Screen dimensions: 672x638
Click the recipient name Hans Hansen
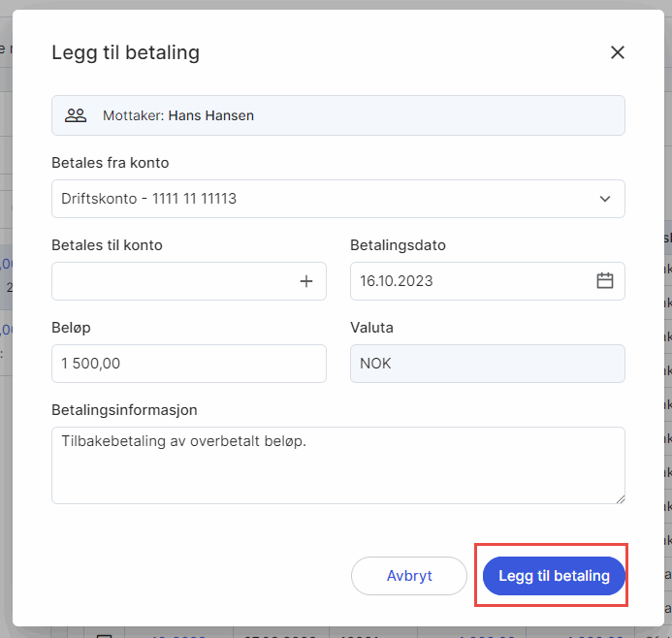click(x=210, y=115)
